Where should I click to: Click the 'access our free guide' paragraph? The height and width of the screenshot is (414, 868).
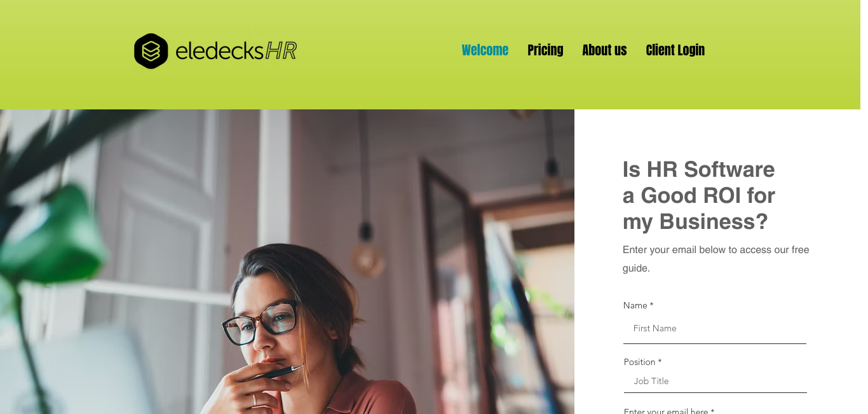[x=715, y=259]
